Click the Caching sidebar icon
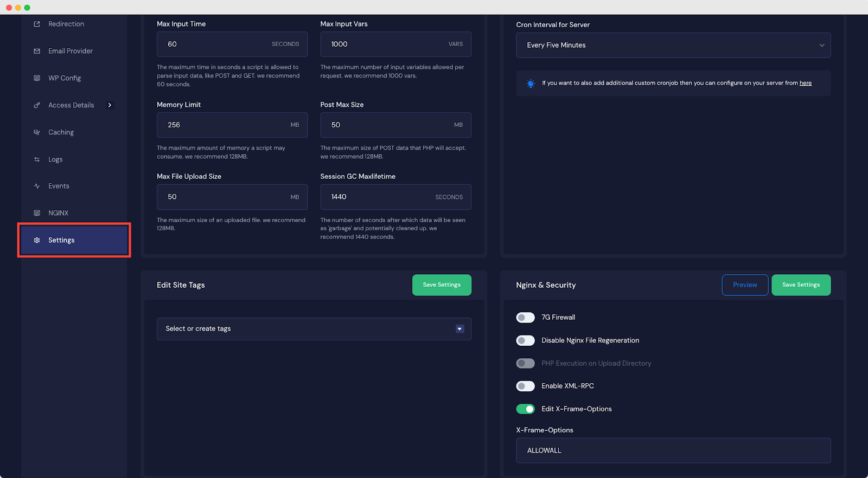The image size is (868, 478). (x=37, y=132)
